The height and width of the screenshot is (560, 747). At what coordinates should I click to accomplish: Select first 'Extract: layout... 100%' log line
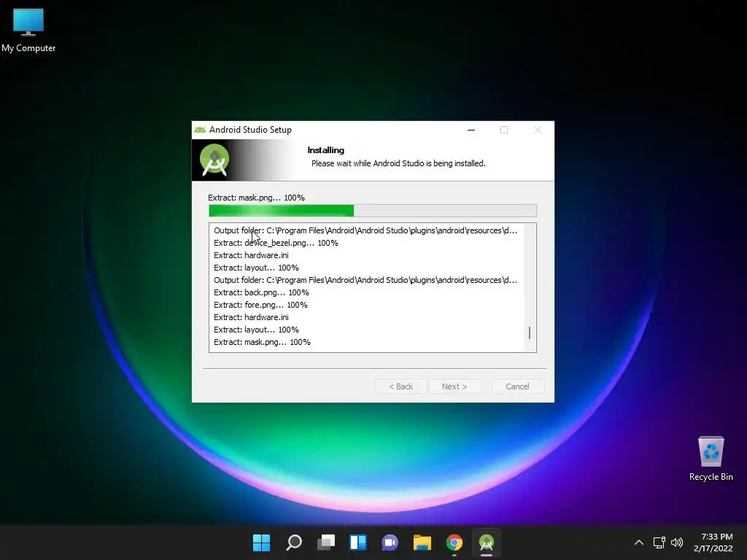click(x=256, y=268)
